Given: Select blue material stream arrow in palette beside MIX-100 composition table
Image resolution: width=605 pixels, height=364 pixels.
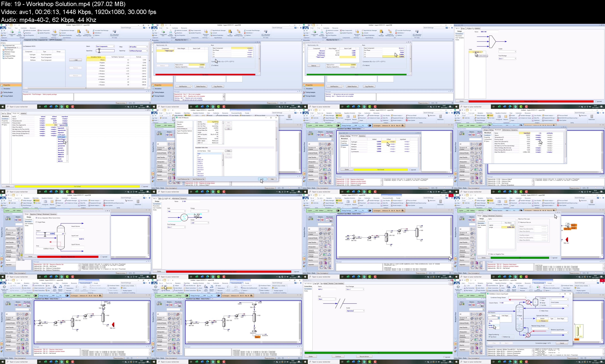Looking at the screenshot, I should (319, 135).
